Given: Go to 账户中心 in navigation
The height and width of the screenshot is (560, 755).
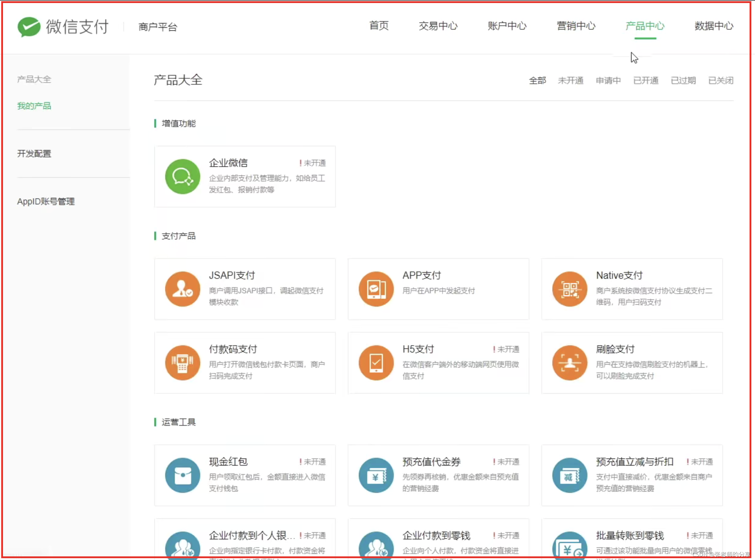Looking at the screenshot, I should coord(507,26).
